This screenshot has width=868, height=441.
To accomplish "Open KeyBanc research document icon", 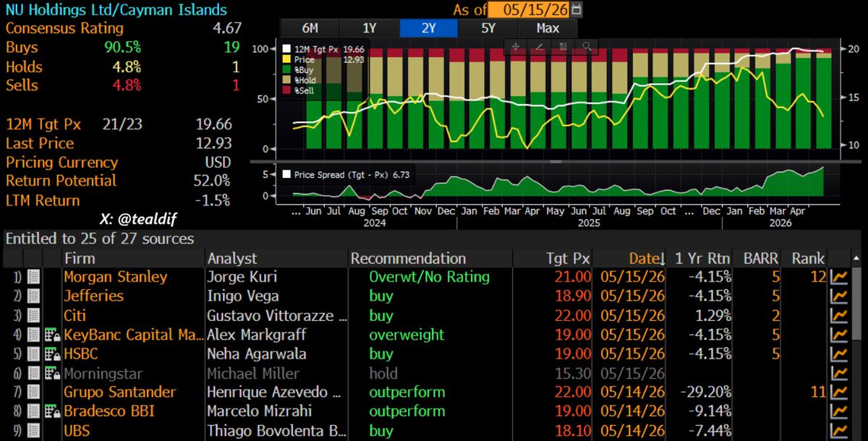I will tap(33, 335).
